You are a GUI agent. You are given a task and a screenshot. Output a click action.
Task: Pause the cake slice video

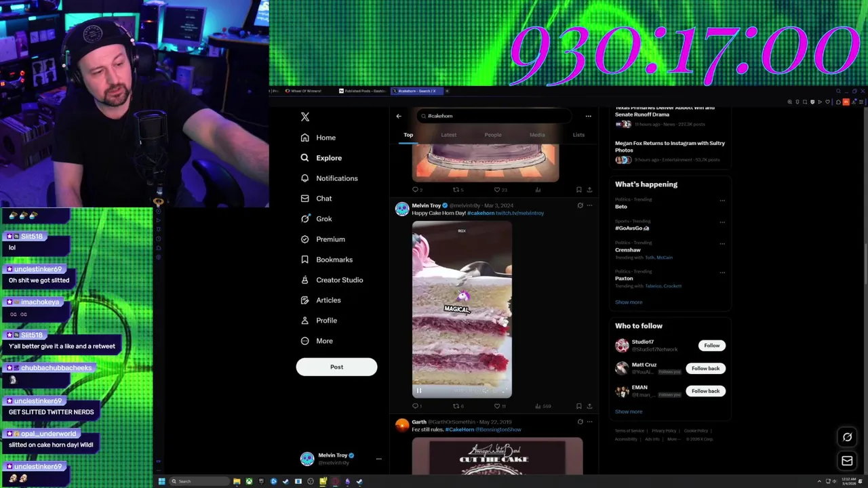click(418, 390)
